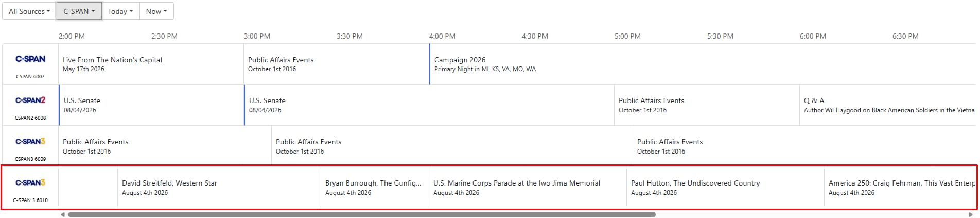Open Bryan Burrough, The Gunfighters listing
980x218 pixels.
375,188
